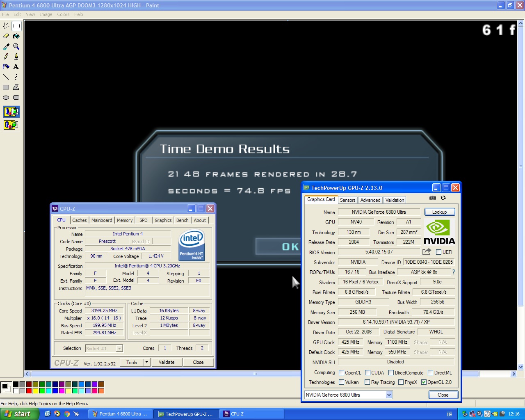Pick the Magnifier zoom tool
525x420 pixels.
click(16, 46)
